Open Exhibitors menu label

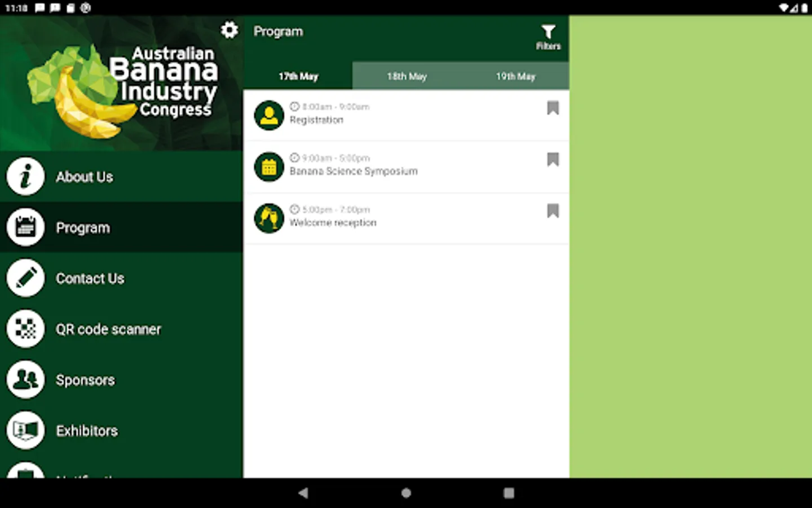pyautogui.click(x=87, y=431)
